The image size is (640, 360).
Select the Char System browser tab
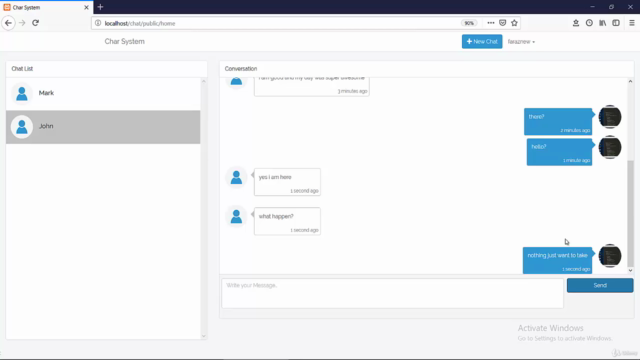coord(47,7)
